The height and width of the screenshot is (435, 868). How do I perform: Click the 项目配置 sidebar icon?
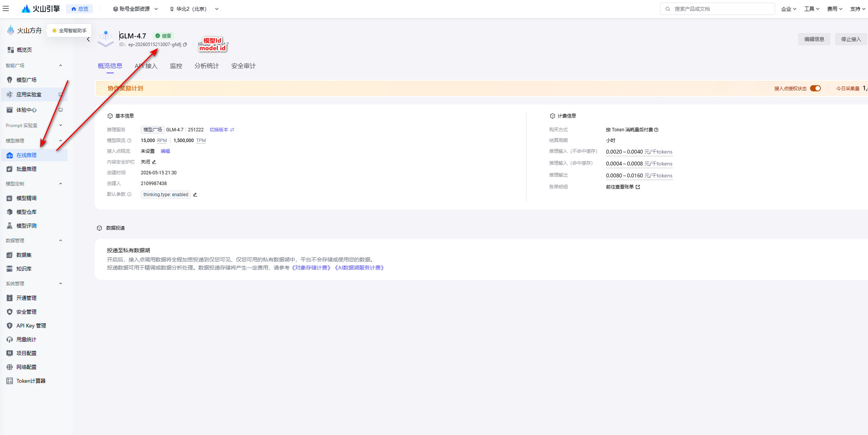[x=10, y=353]
